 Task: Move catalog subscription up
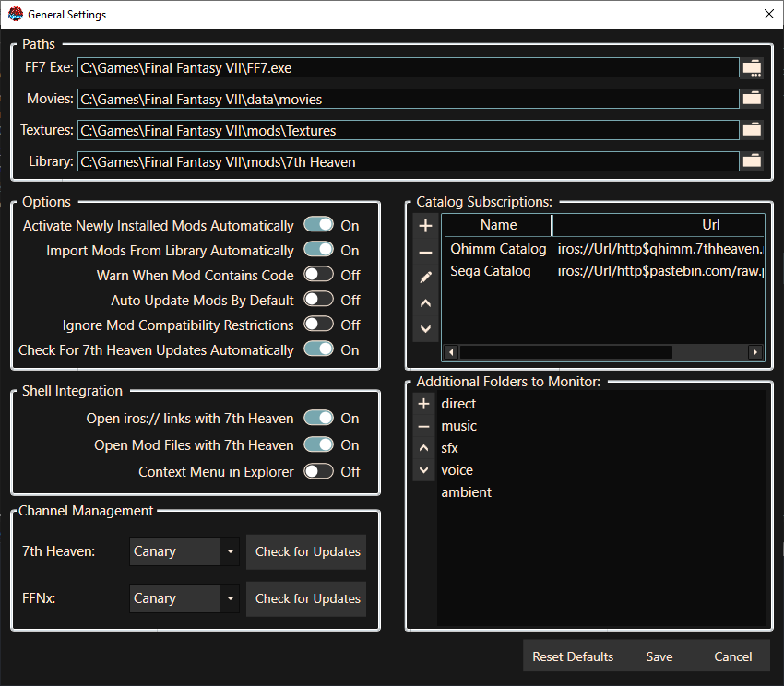pos(425,303)
